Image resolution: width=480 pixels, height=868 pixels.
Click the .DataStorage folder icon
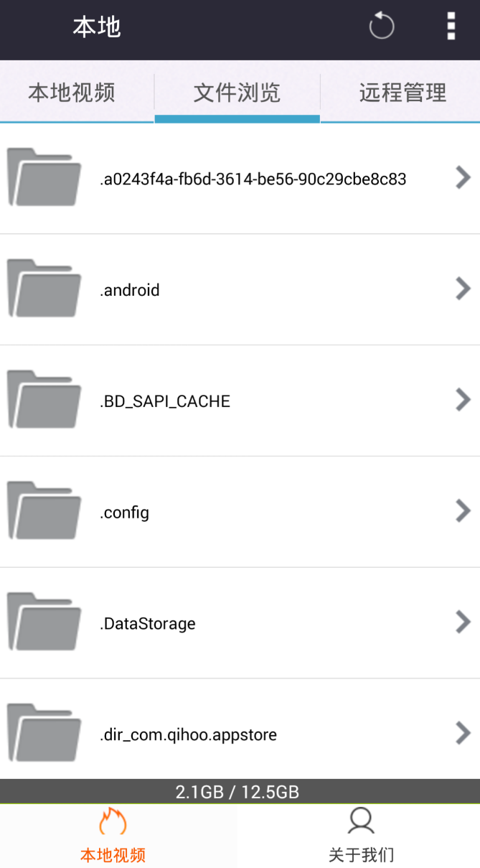[44, 622]
